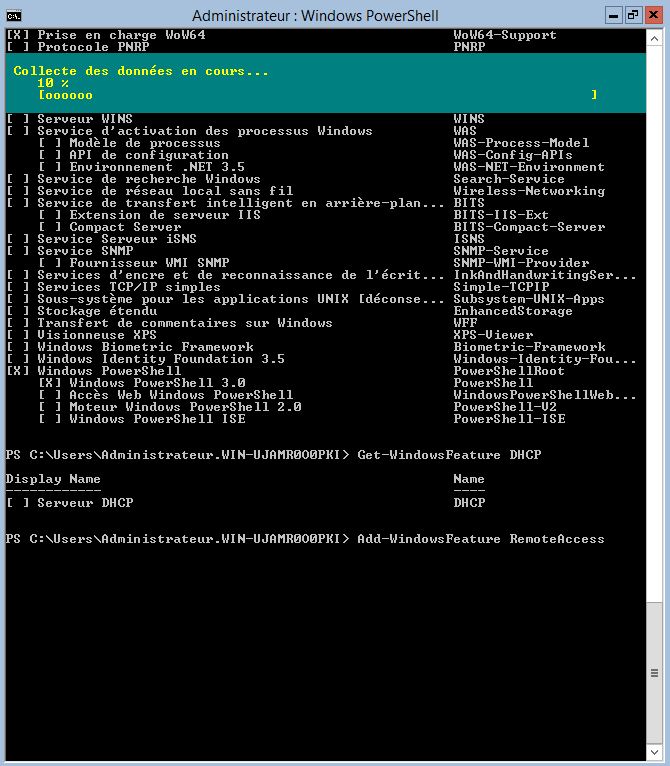The image size is (670, 766).
Task: Click the vertical scrollbar thumb
Action: tap(654, 673)
